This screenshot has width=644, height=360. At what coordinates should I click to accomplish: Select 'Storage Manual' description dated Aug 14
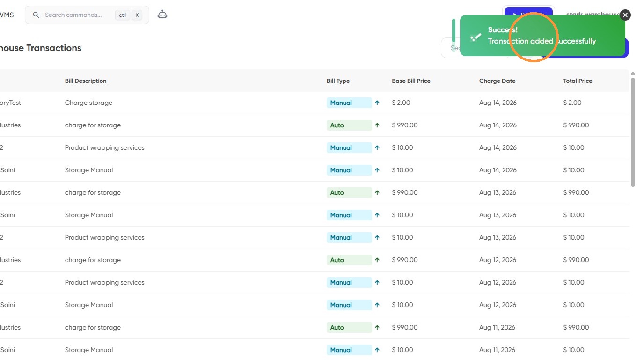click(89, 170)
